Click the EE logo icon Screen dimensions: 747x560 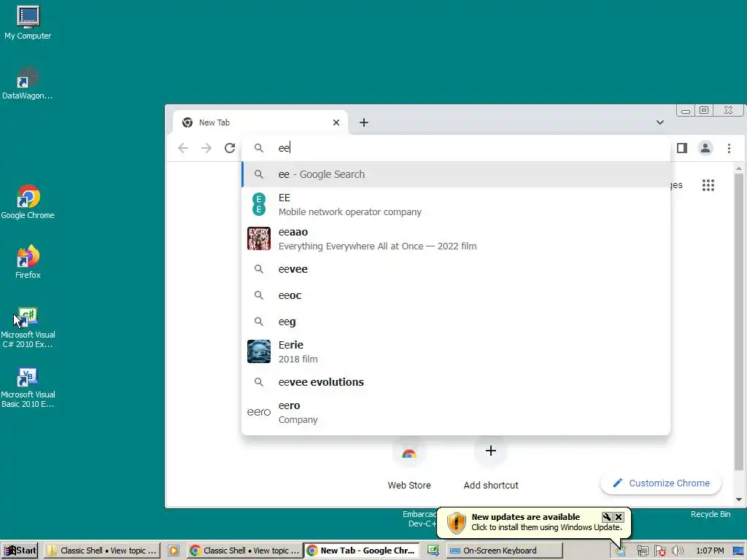[x=259, y=204]
